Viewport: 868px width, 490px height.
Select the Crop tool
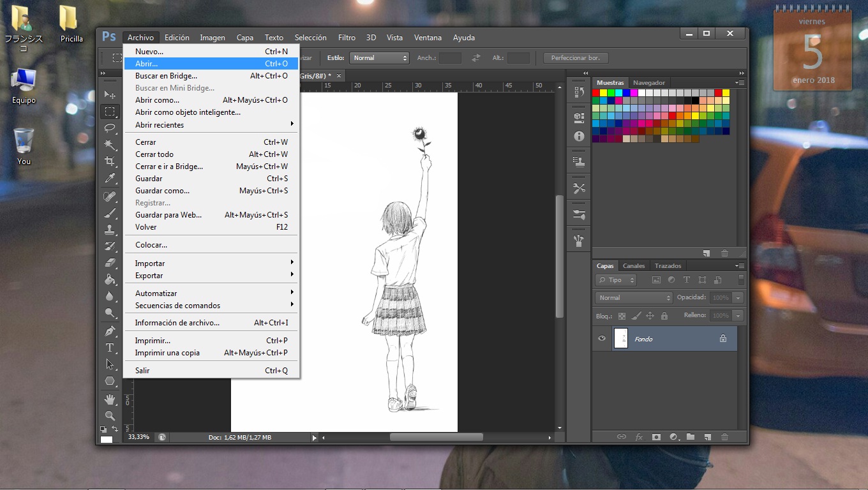[110, 161]
